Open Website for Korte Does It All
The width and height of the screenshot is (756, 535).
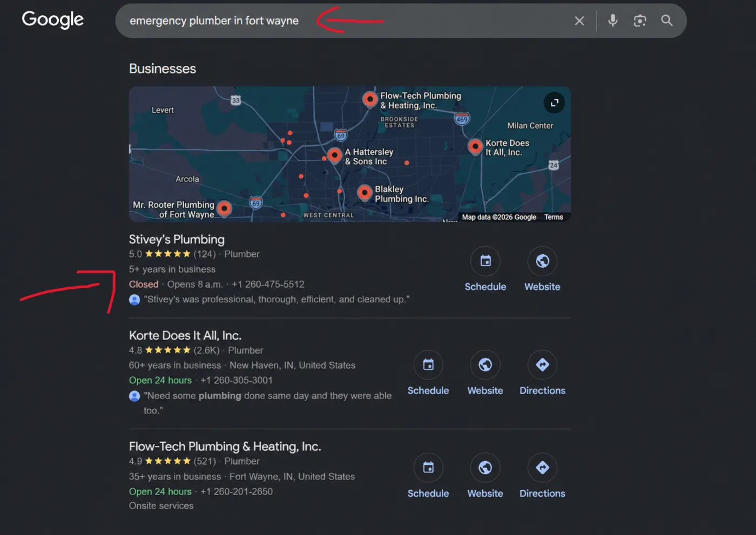click(x=485, y=373)
